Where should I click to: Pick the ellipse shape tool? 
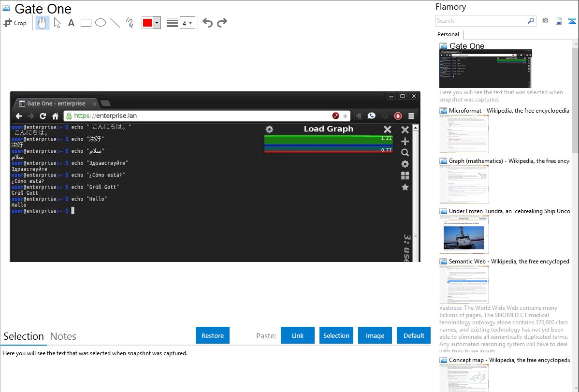pos(101,23)
